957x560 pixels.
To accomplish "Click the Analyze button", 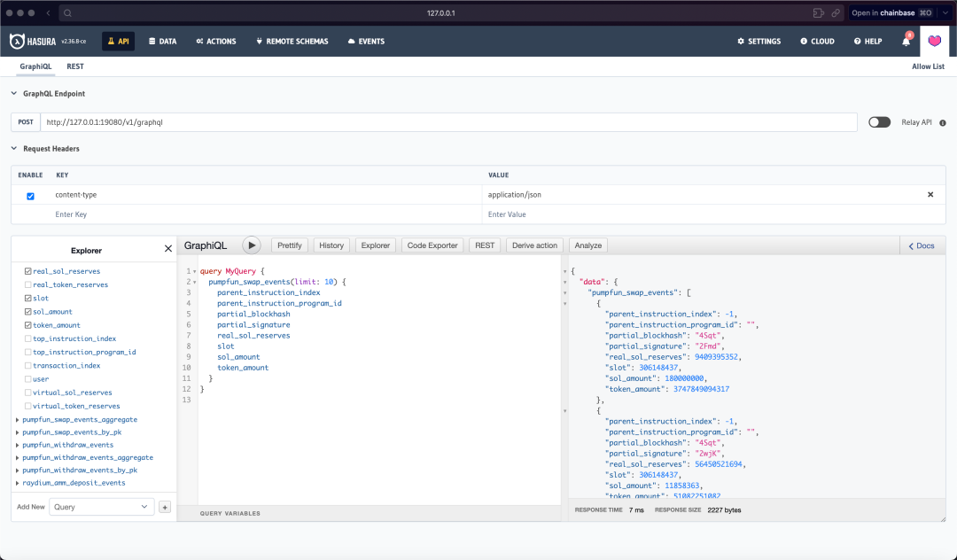I will click(x=588, y=245).
